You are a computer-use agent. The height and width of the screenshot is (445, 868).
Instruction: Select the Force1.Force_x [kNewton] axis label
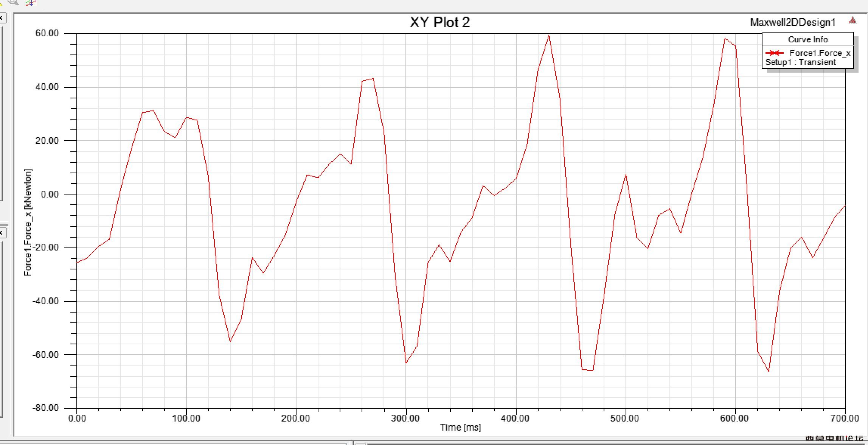click(28, 222)
